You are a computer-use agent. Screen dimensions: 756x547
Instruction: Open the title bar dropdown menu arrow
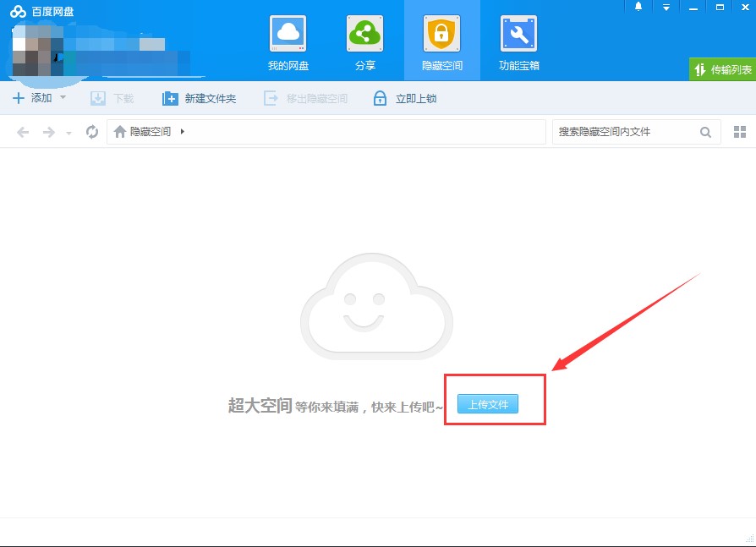pyautogui.click(x=666, y=8)
